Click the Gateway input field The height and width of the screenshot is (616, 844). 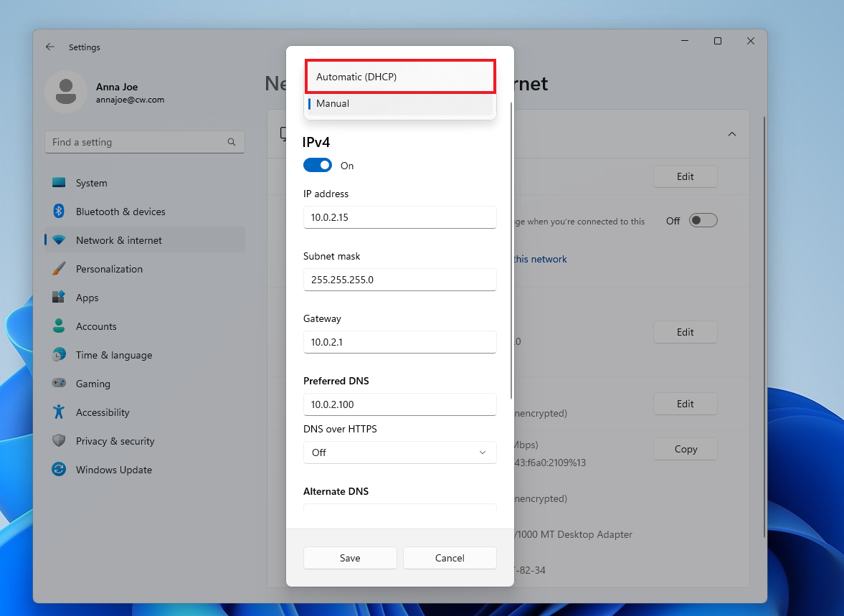(x=399, y=342)
